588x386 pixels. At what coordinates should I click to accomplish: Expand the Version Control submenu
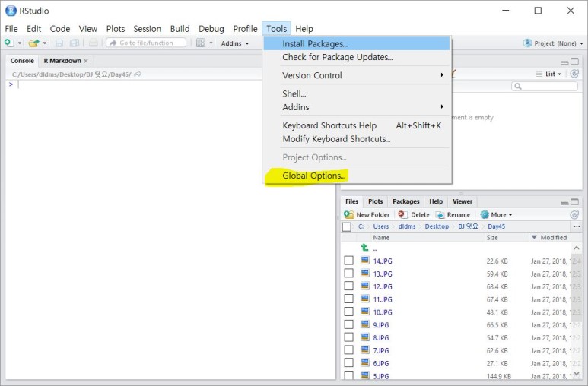[357, 75]
